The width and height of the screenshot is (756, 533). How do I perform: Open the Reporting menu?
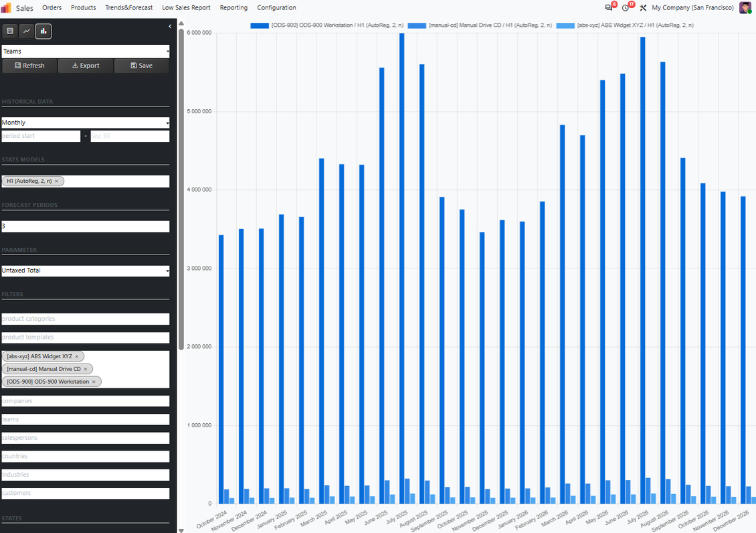point(233,8)
